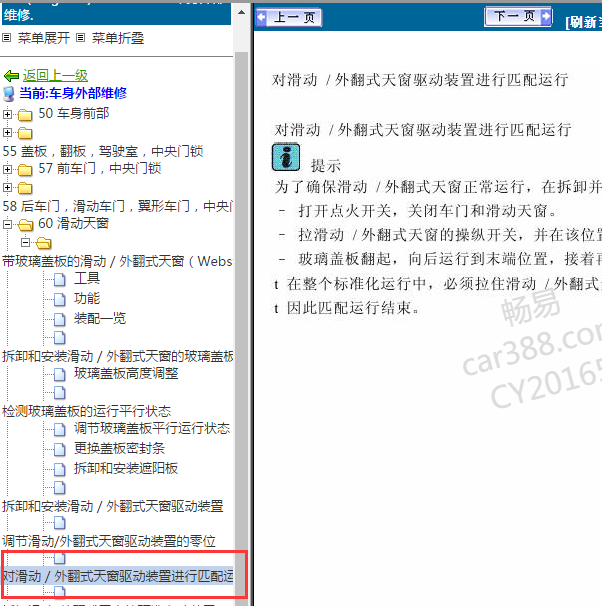This screenshot has height=606, width=602.
Task: Select tree item 60 滑动天窗
Action: 73,223
